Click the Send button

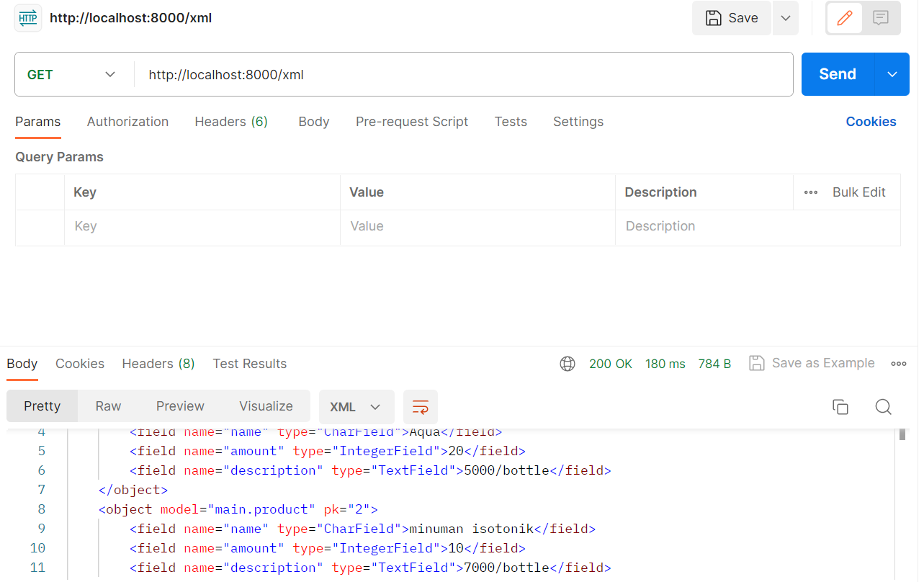[837, 74]
